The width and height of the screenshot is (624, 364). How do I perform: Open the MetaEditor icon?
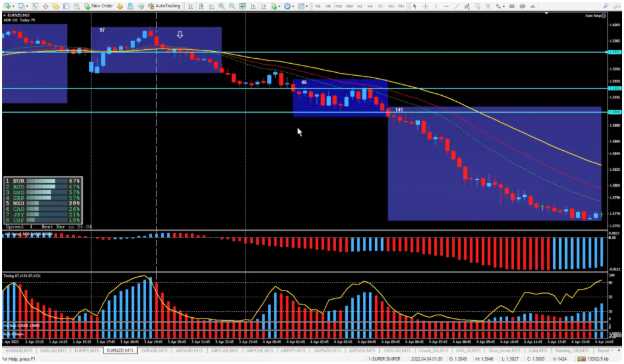(120, 6)
